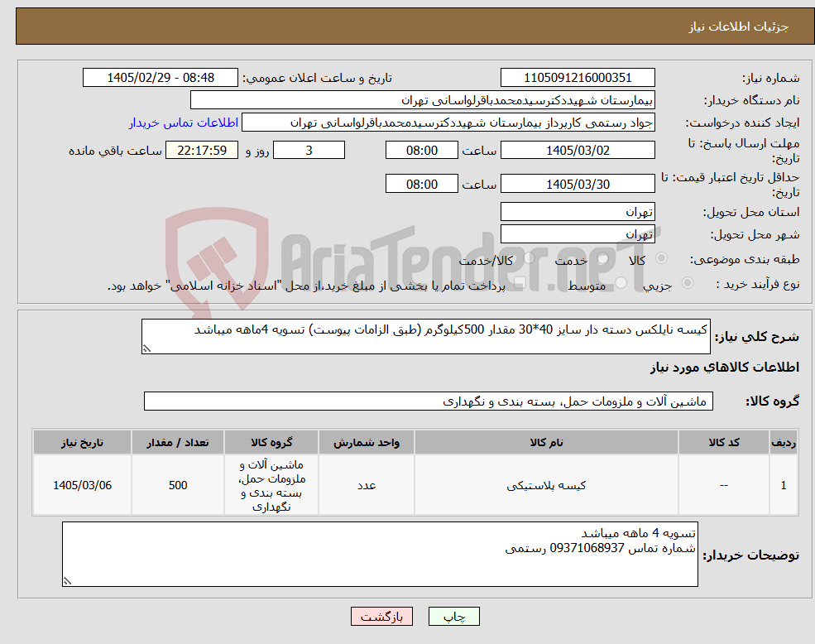Click the بازگشت back button

pyautogui.click(x=381, y=617)
